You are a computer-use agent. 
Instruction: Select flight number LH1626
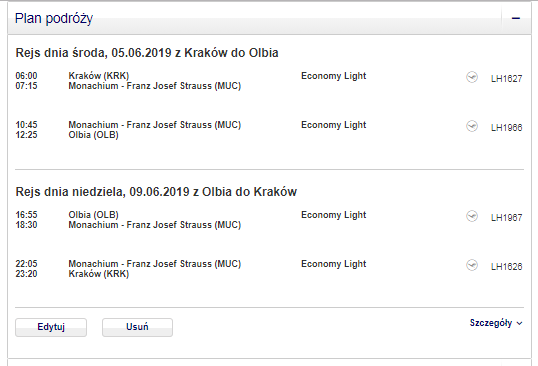(x=506, y=267)
